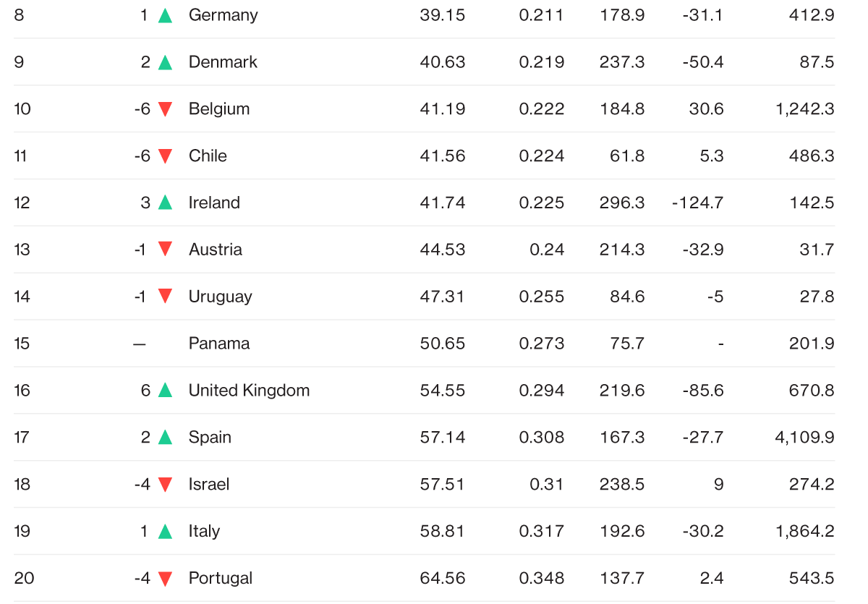The width and height of the screenshot is (868, 604).
Task: Click the green up arrow beside Ireland
Action: tap(165, 203)
